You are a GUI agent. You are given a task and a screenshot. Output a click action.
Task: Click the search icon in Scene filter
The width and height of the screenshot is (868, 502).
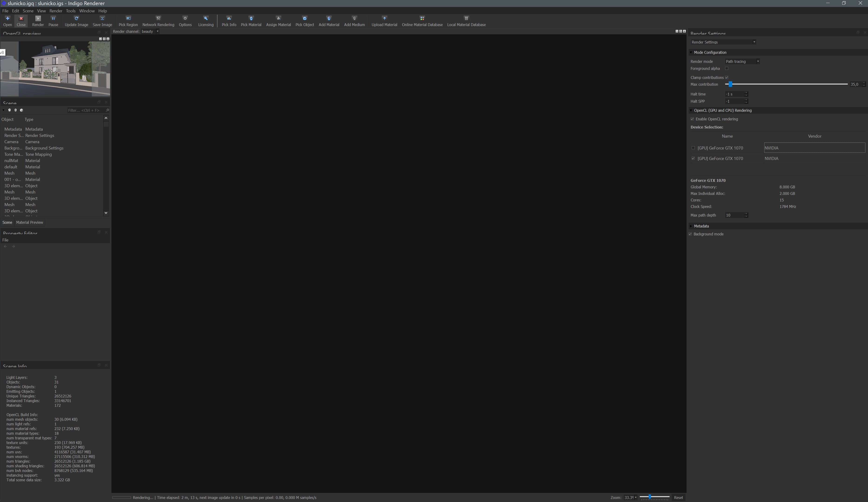[107, 110]
